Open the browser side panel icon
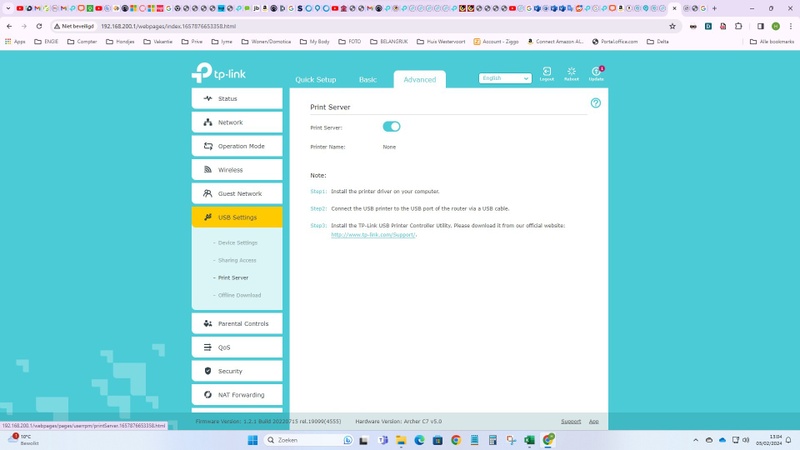Screen dimensions: 800x450 [760, 26]
